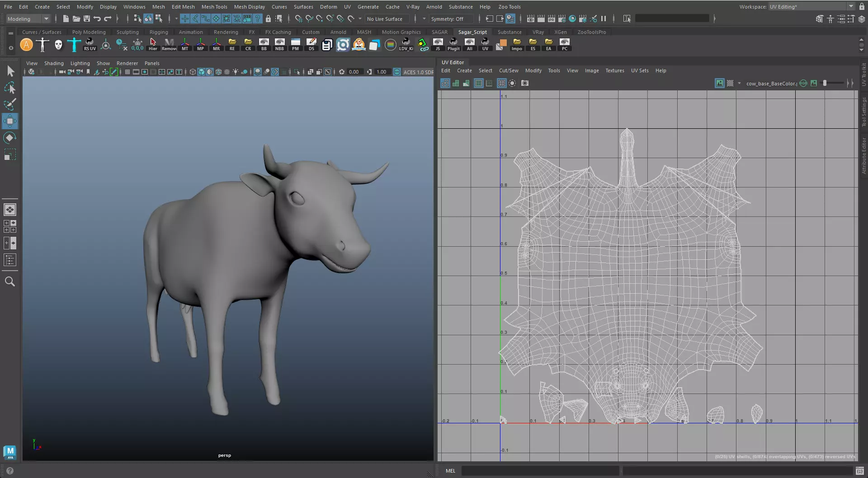Click the Redo arrow icon
This screenshot has height=478, width=868.
tap(108, 19)
